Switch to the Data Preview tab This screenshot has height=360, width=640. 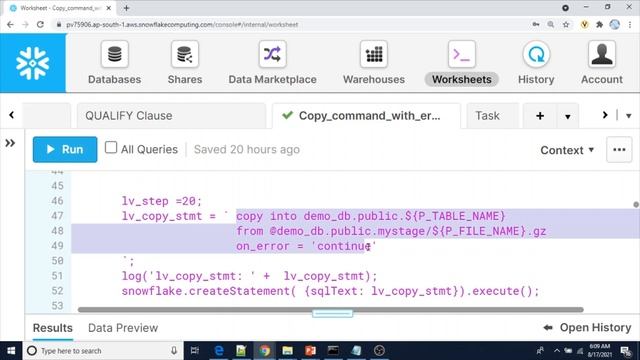[x=123, y=328]
